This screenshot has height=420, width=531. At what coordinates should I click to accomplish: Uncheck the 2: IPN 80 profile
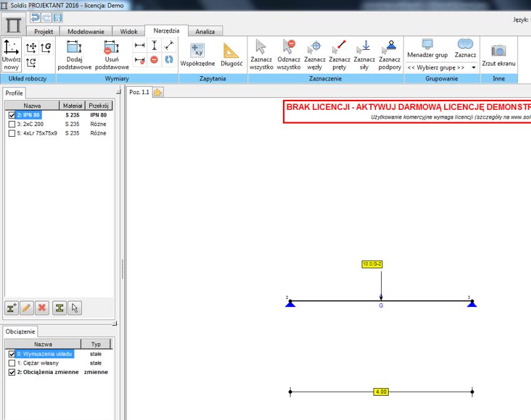coord(12,115)
